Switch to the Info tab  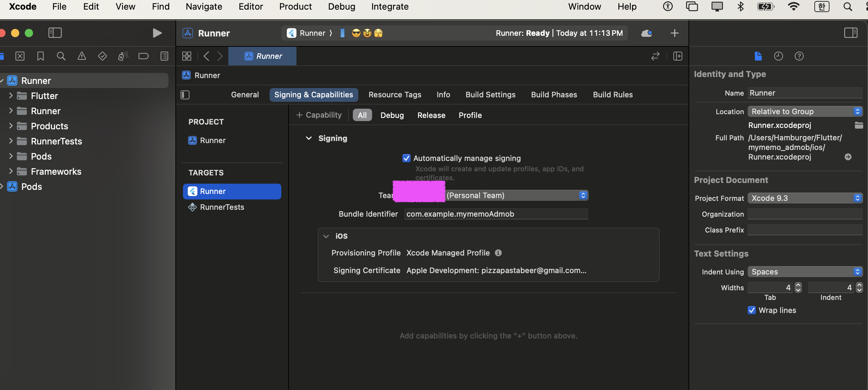[443, 95]
